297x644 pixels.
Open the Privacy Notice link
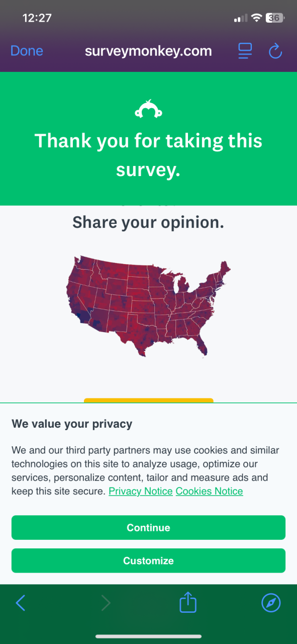[141, 491]
